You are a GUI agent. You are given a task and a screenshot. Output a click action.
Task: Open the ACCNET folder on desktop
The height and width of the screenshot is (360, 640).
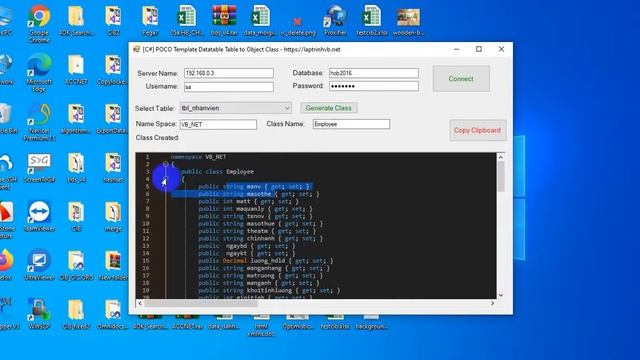(76, 69)
